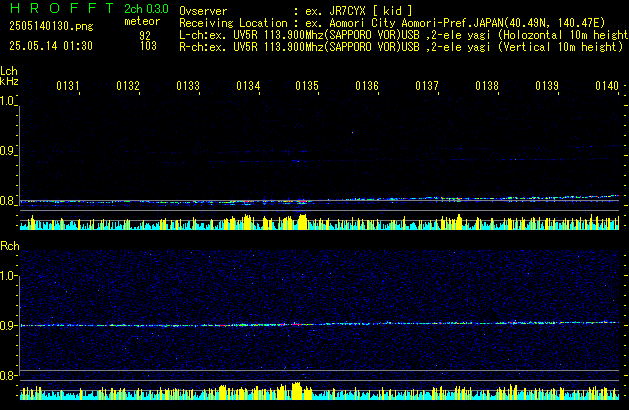This screenshot has width=629, height=410.
Task: Click the Rch 0.9 kHz axis label
Action: pyautogui.click(x=7, y=326)
